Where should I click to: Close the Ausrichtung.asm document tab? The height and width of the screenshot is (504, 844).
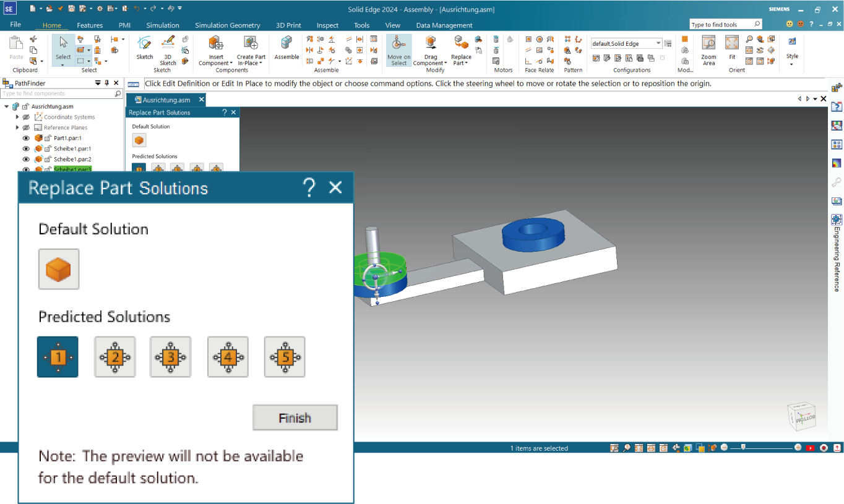coord(202,100)
